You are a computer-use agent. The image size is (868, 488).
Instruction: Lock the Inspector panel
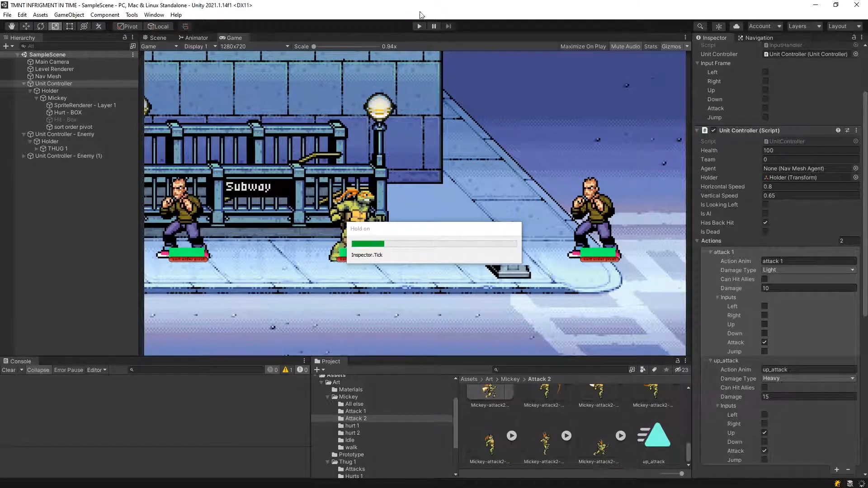pyautogui.click(x=854, y=38)
